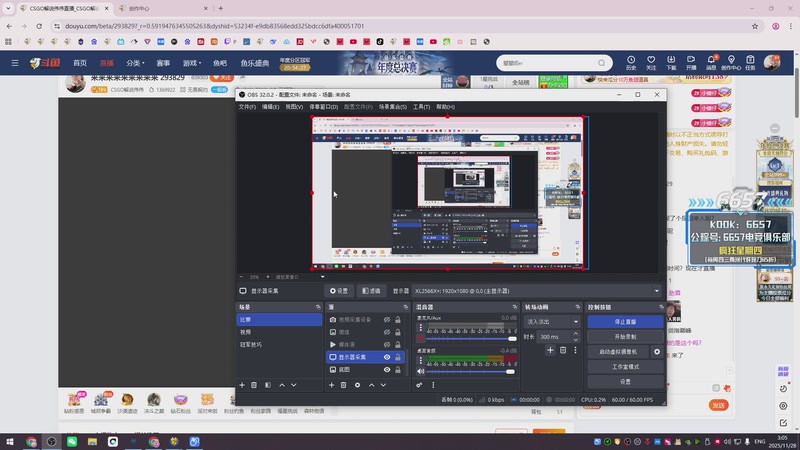Remove the selected scene with trash icon
This screenshot has height=450, width=800.
coord(254,385)
